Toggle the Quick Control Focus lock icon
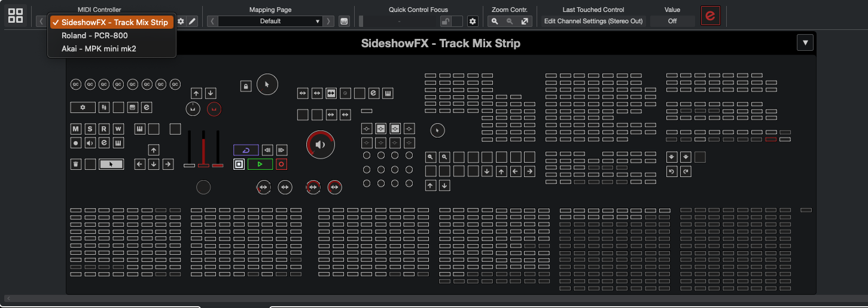 pyautogui.click(x=445, y=22)
